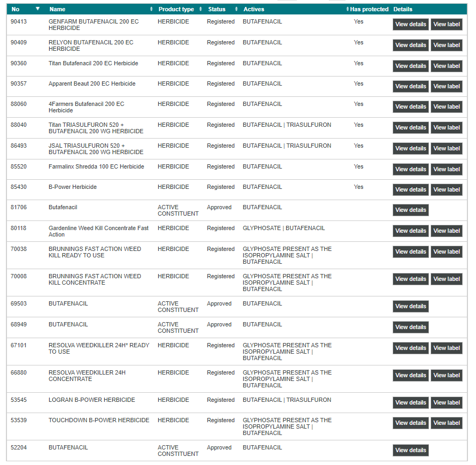View details for GENFARM BUTAFENACIL 200 EC
The width and height of the screenshot is (476, 465).
coord(410,25)
